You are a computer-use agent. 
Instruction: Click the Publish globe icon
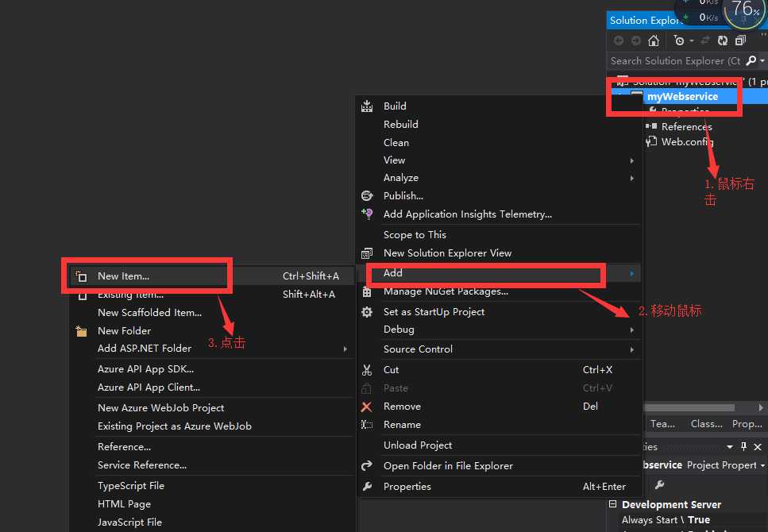point(367,196)
